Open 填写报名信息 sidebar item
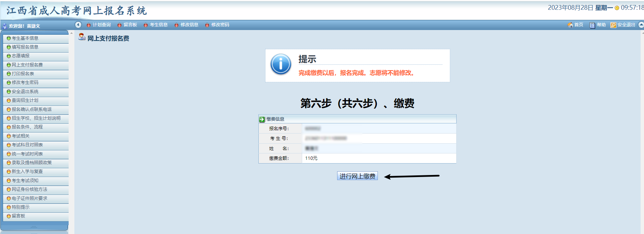This screenshot has width=644, height=234. point(25,47)
